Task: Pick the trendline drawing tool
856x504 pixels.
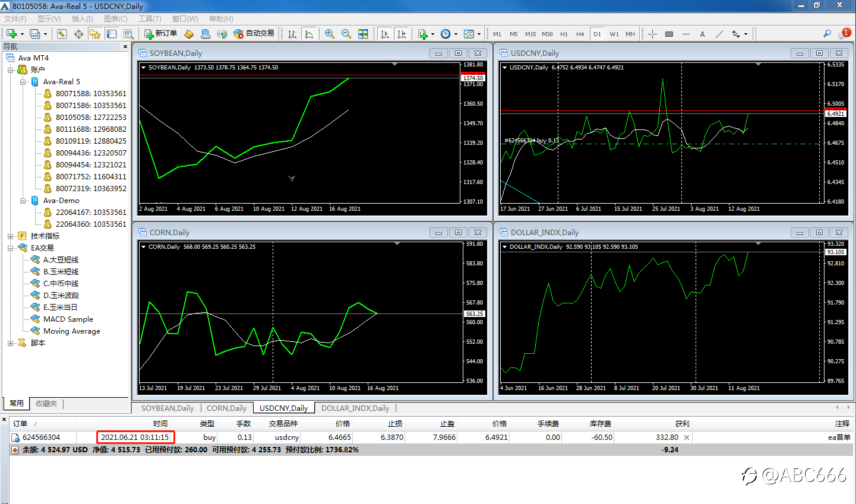Action: [719, 34]
